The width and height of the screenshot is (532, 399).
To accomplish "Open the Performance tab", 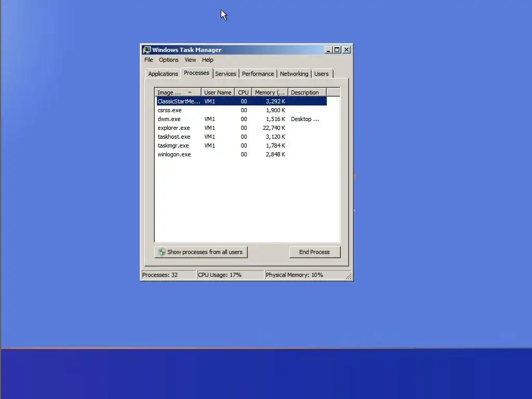I will tap(258, 74).
